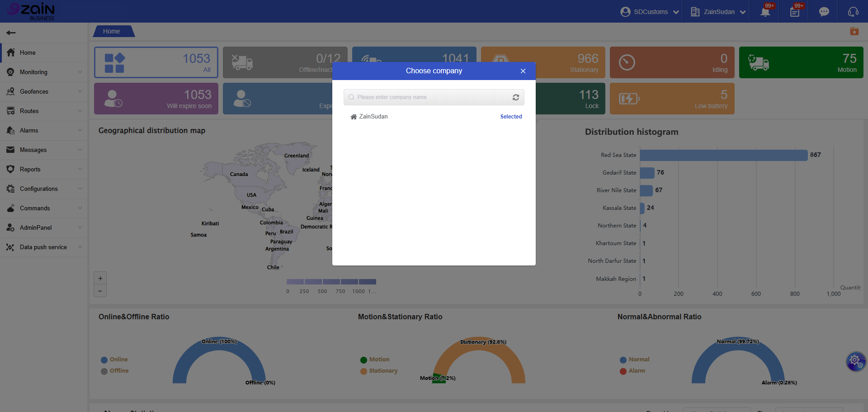Open the chat messages bubble icon
The height and width of the screenshot is (412, 868).
point(824,12)
